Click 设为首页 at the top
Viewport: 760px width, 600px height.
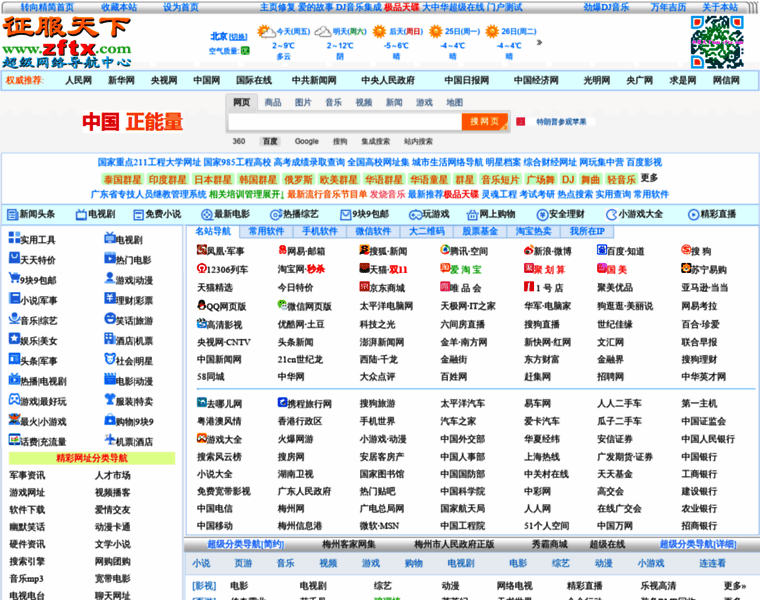(x=180, y=7)
